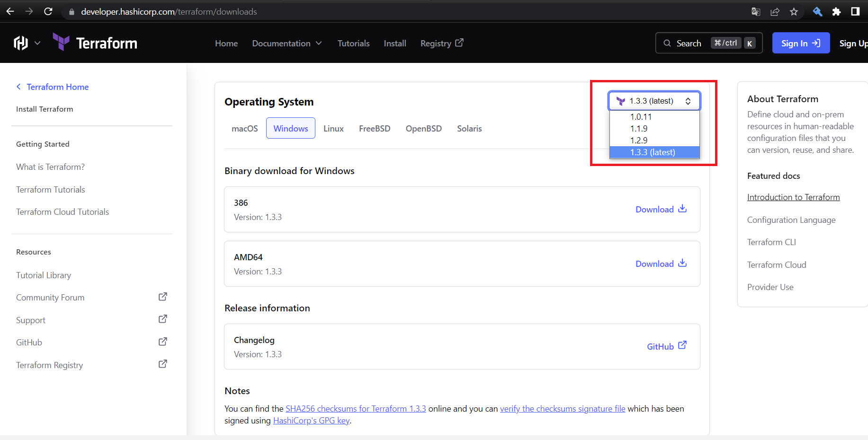Open the blue pinned extension icon in the browser toolbar
This screenshot has width=868, height=440.
pos(817,12)
